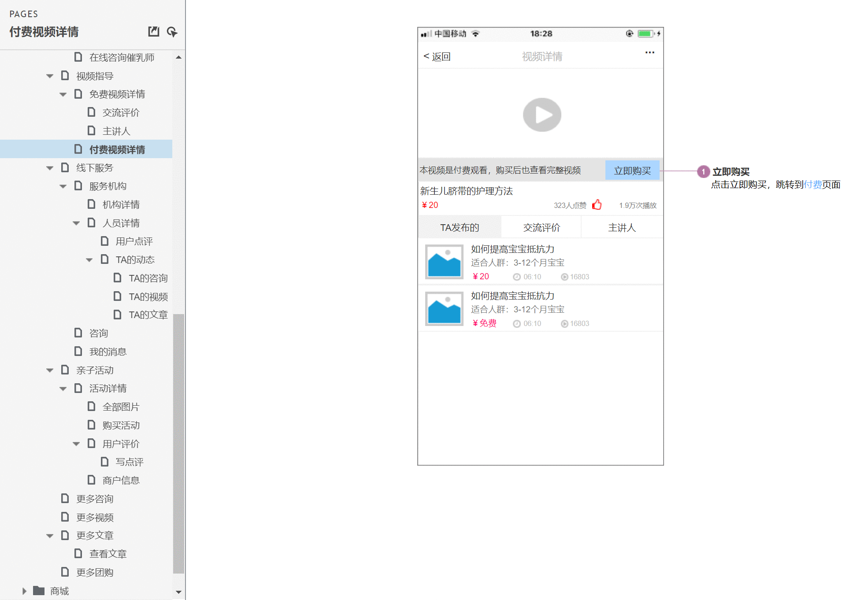Image resolution: width=868 pixels, height=600 pixels.
Task: Collapse the TA的动态 tree node
Action: pyautogui.click(x=89, y=260)
